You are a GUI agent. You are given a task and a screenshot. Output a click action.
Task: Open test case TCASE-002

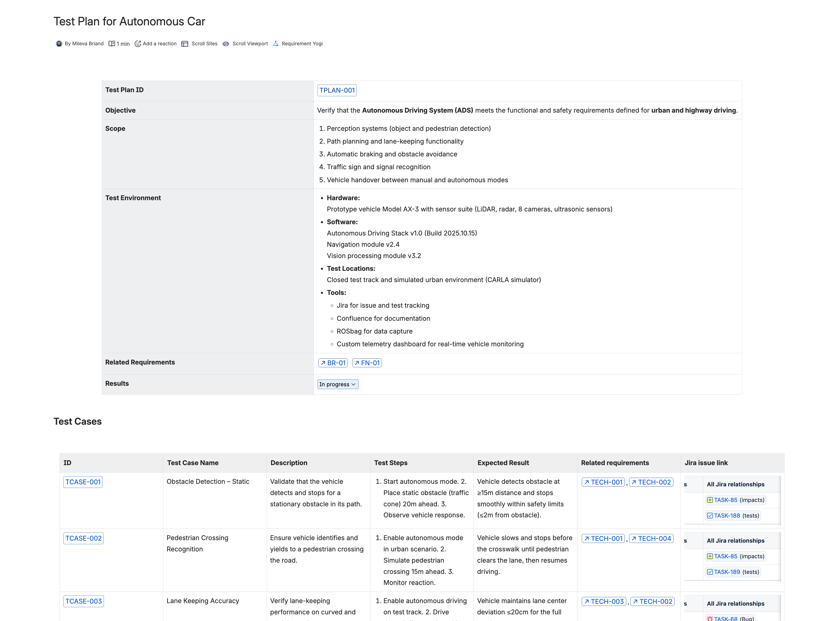tap(83, 538)
